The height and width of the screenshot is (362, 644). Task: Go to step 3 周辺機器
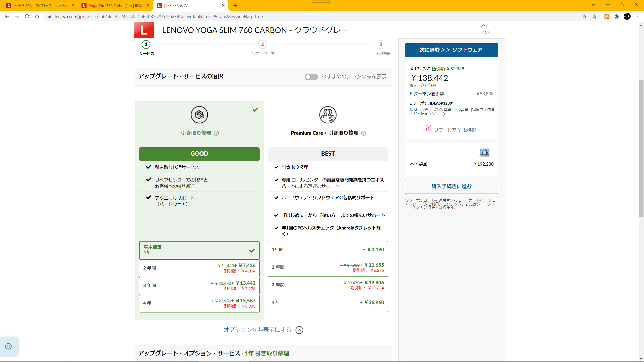pyautogui.click(x=382, y=48)
